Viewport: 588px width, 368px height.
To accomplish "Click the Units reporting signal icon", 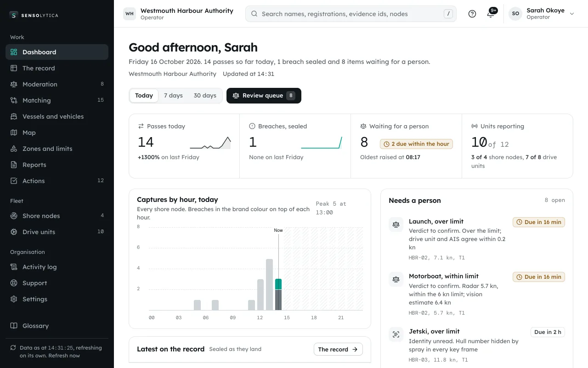I will [475, 126].
